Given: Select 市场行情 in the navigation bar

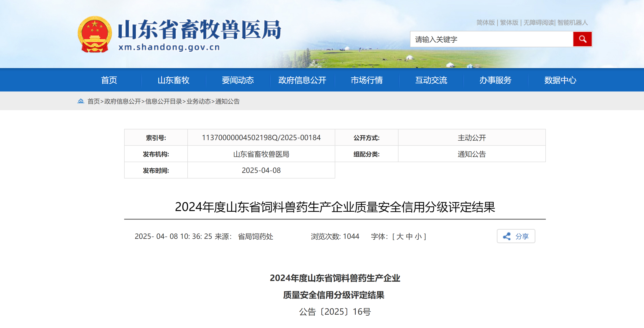Looking at the screenshot, I should pos(366,80).
